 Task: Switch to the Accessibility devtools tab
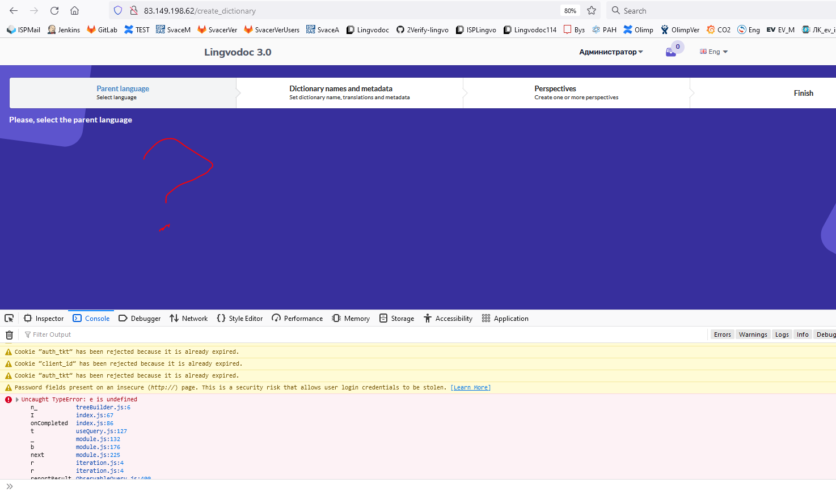[448, 319]
